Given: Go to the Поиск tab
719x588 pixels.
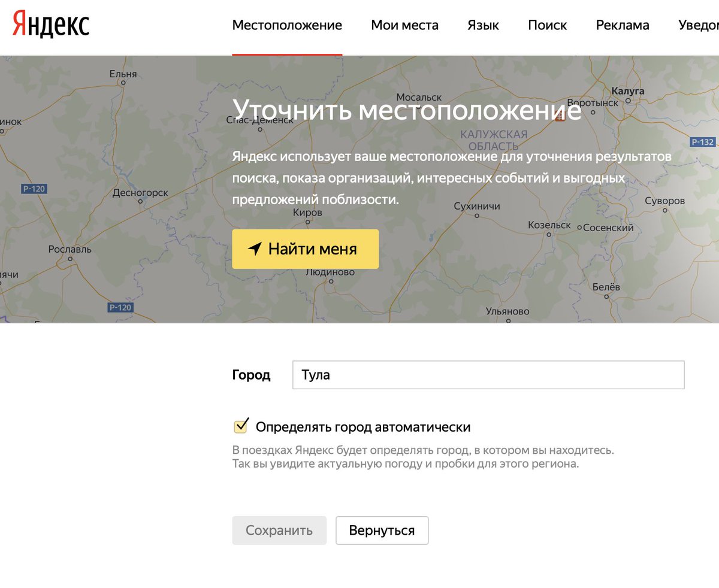Looking at the screenshot, I should 547,25.
